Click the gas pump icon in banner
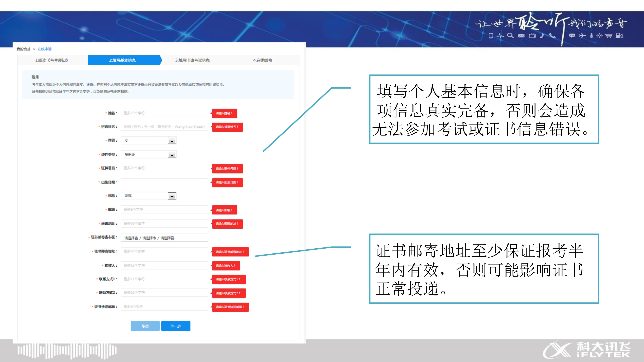Screen dimensions: 644x362 click(x=619, y=36)
